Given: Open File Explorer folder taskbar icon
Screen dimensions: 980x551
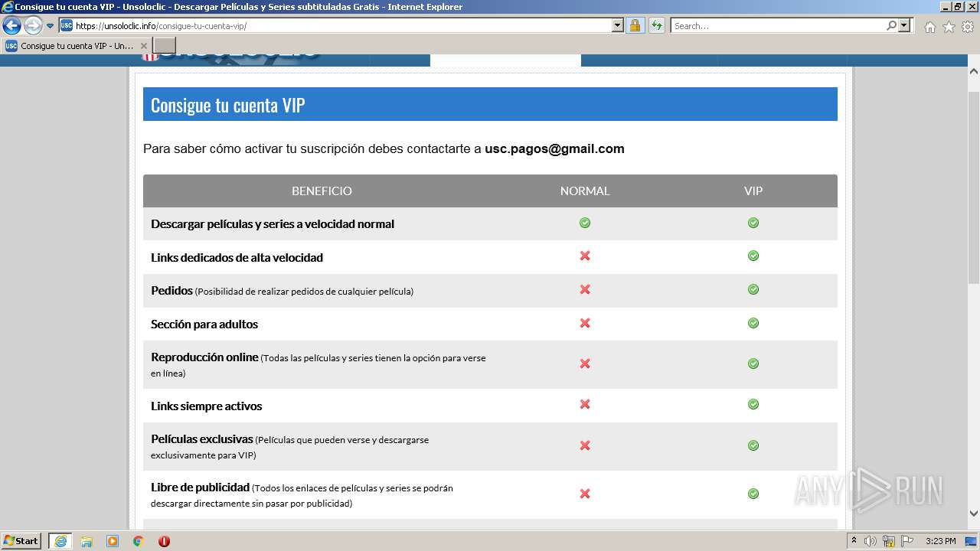Looking at the screenshot, I should point(87,541).
